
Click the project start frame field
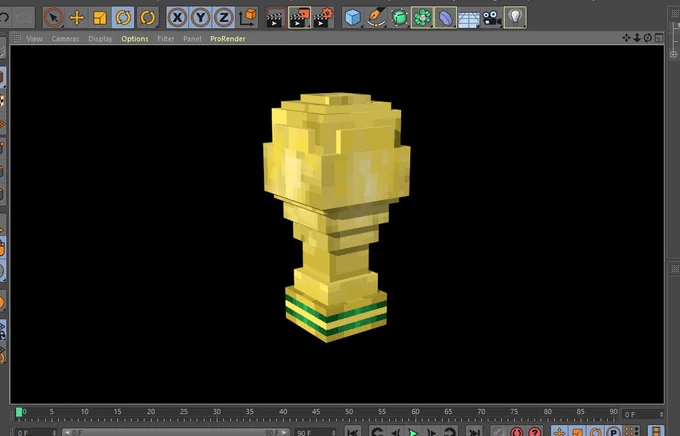[36, 433]
